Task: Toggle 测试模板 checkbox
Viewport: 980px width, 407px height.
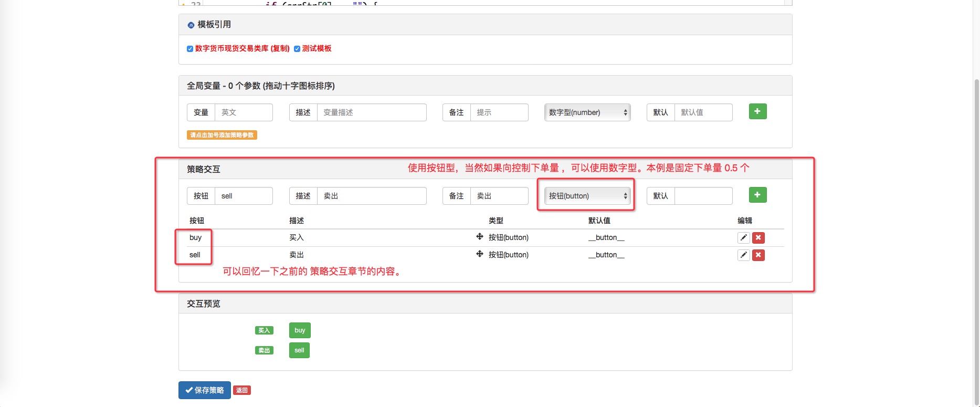Action: click(x=297, y=49)
